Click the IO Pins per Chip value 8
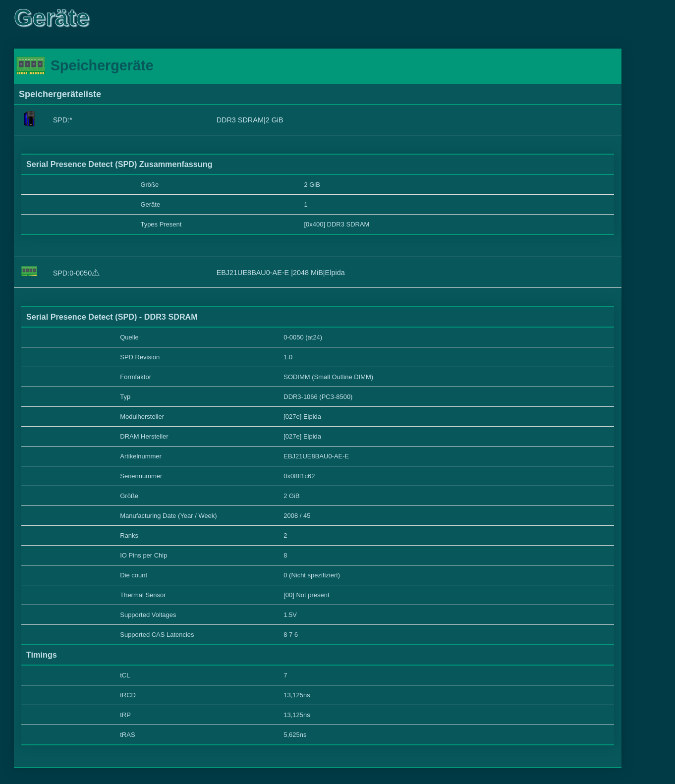 (x=285, y=556)
